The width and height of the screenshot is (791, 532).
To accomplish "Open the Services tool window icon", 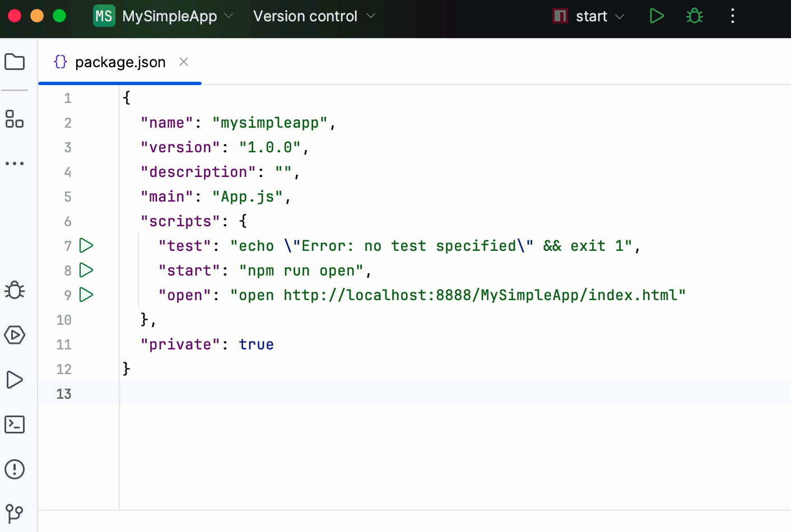I will tap(15, 335).
